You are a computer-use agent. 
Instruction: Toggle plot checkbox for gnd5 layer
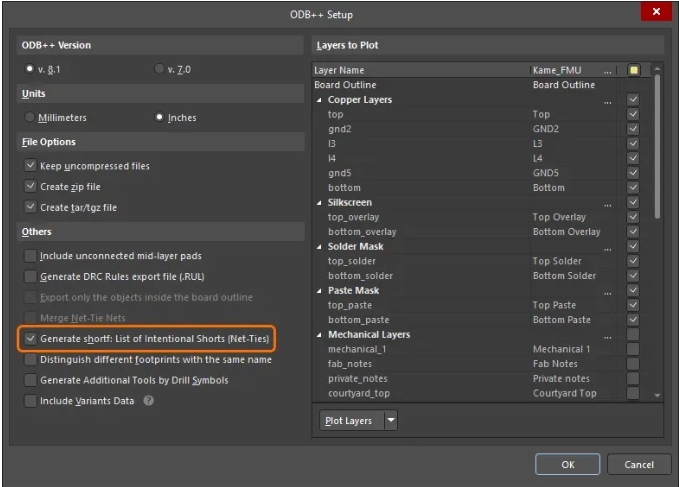pos(633,173)
